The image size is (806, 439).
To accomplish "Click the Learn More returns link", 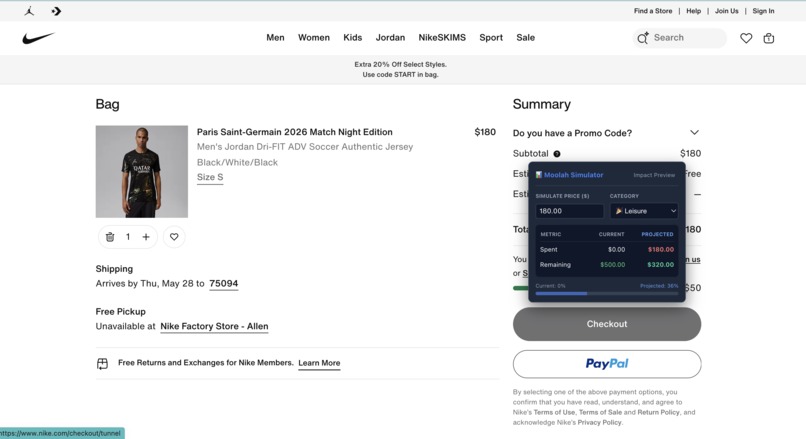I will 319,363.
